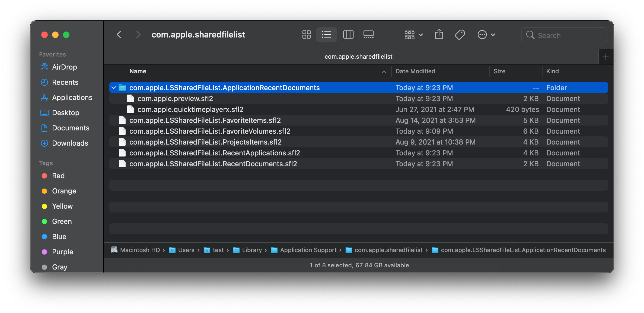Open AirDrop in the sidebar

point(64,67)
